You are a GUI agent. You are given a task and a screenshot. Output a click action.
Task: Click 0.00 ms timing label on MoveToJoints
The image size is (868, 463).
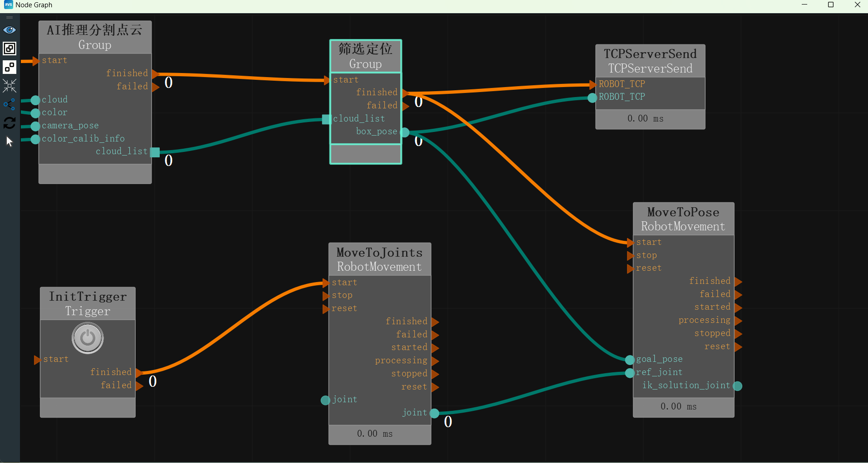(375, 434)
